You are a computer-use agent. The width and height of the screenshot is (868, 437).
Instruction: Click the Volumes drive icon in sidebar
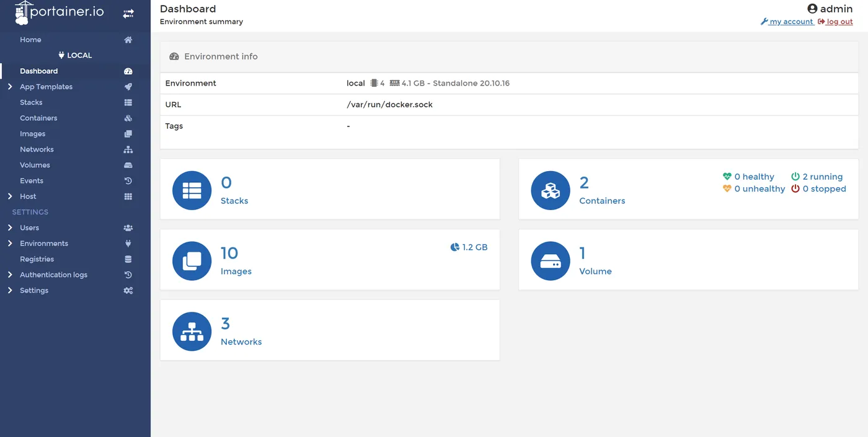(x=128, y=166)
